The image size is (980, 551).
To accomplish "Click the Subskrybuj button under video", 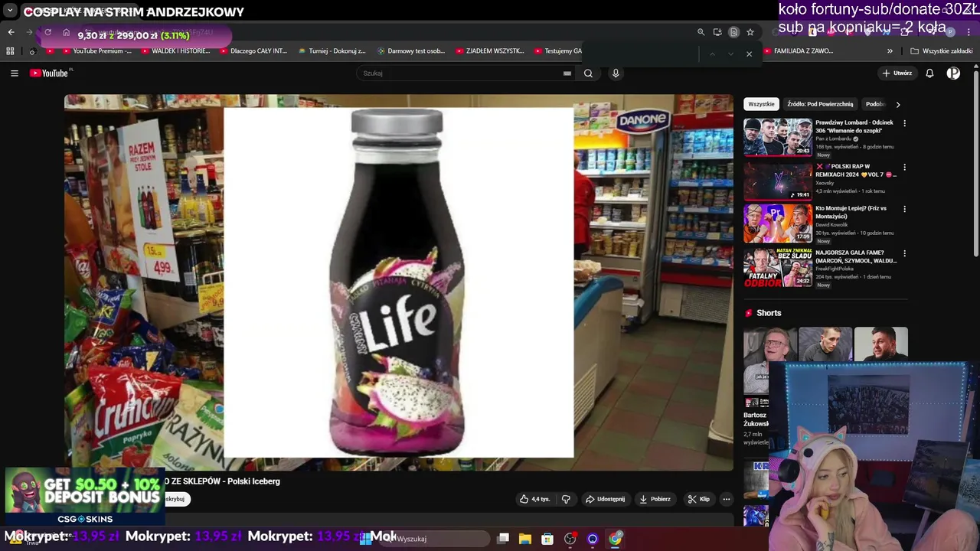I will [x=175, y=499].
